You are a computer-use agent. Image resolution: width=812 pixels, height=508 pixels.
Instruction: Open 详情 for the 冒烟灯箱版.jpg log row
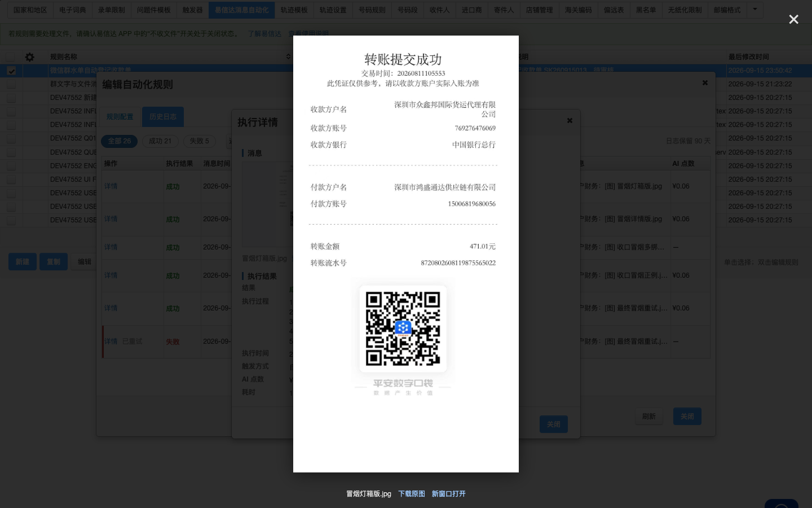[111, 186]
